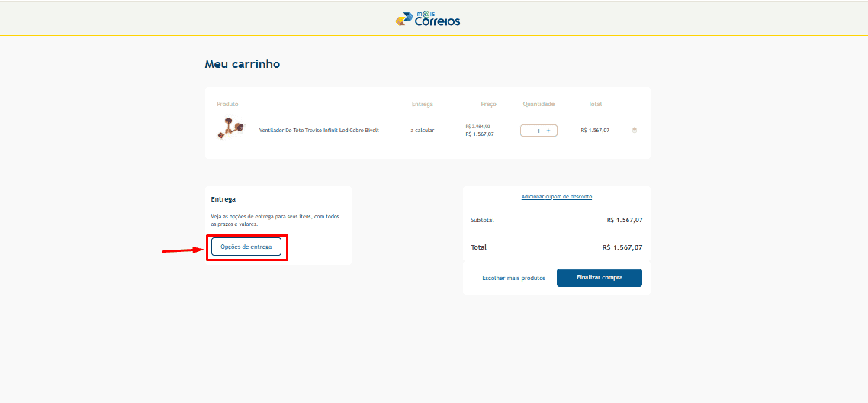The height and width of the screenshot is (403, 868).
Task: Increase quantity with the plus button
Action: tap(548, 131)
